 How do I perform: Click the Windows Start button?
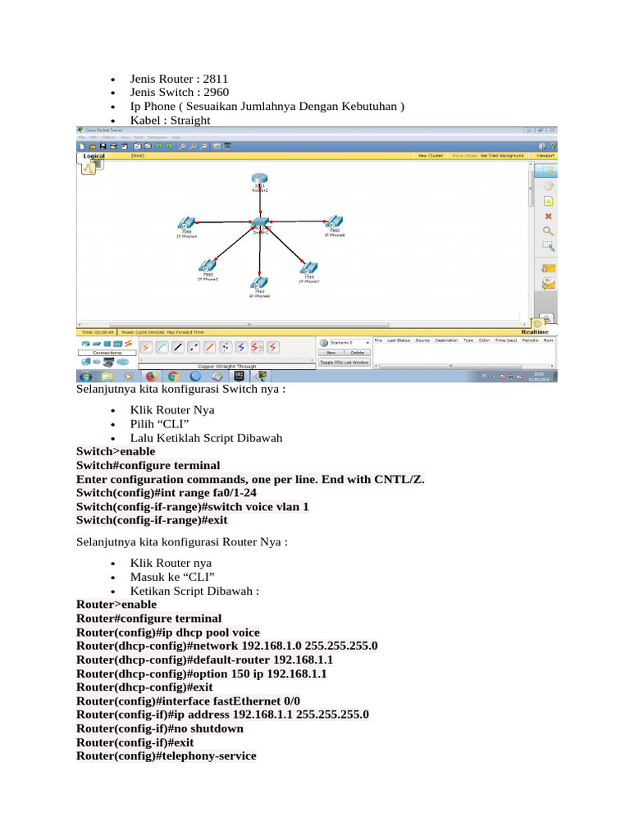pos(85,377)
